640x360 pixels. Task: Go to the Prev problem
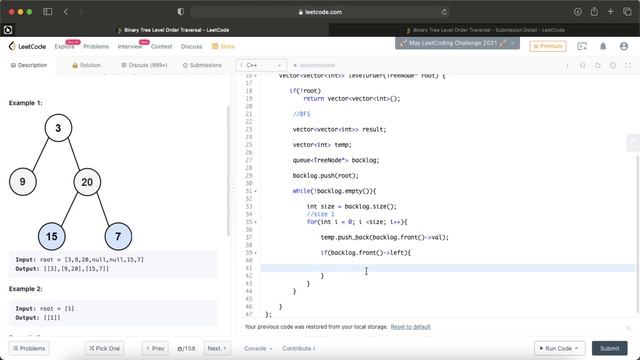coord(155,349)
